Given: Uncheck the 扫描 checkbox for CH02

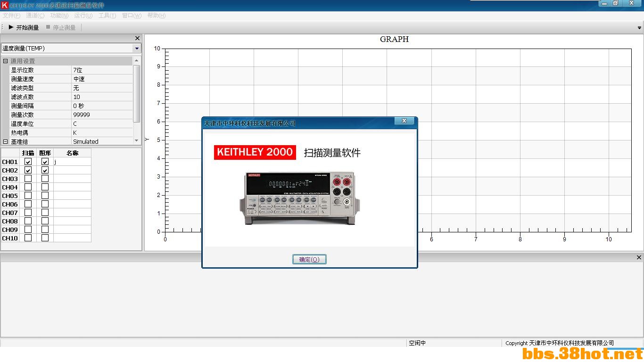Looking at the screenshot, I should (x=28, y=170).
